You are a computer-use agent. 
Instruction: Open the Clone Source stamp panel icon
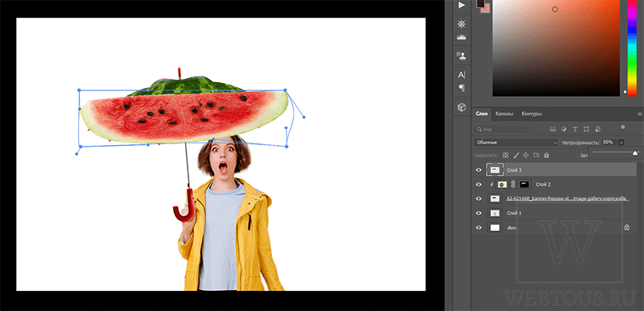pyautogui.click(x=461, y=56)
